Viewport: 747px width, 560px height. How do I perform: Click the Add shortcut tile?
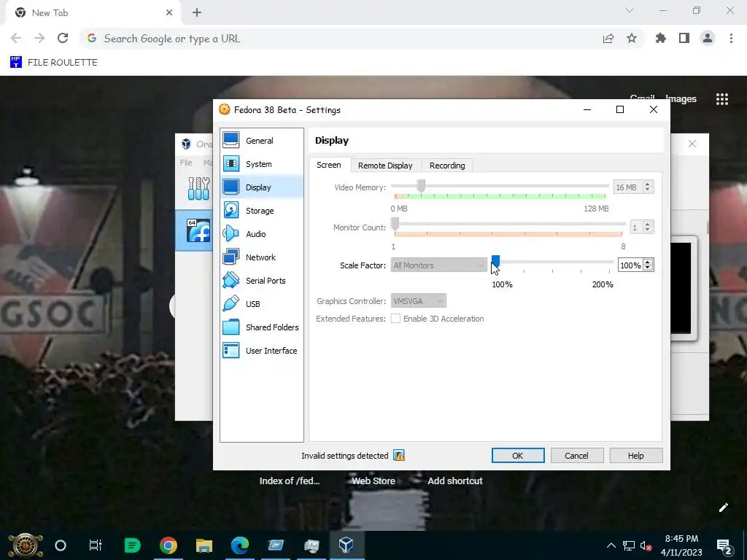tap(455, 481)
